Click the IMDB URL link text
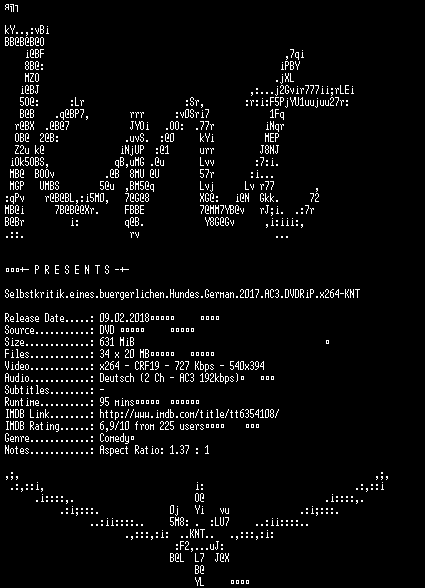Viewport: 425px width, 588px height. pyautogui.click(x=189, y=414)
